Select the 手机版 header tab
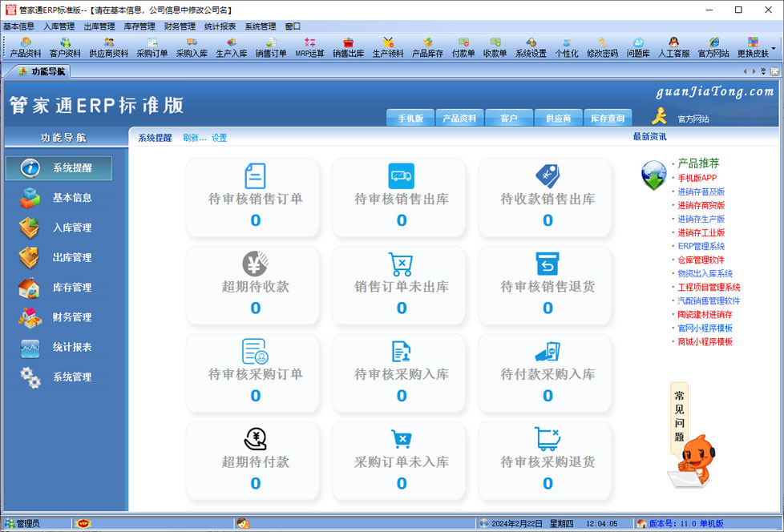 click(410, 119)
